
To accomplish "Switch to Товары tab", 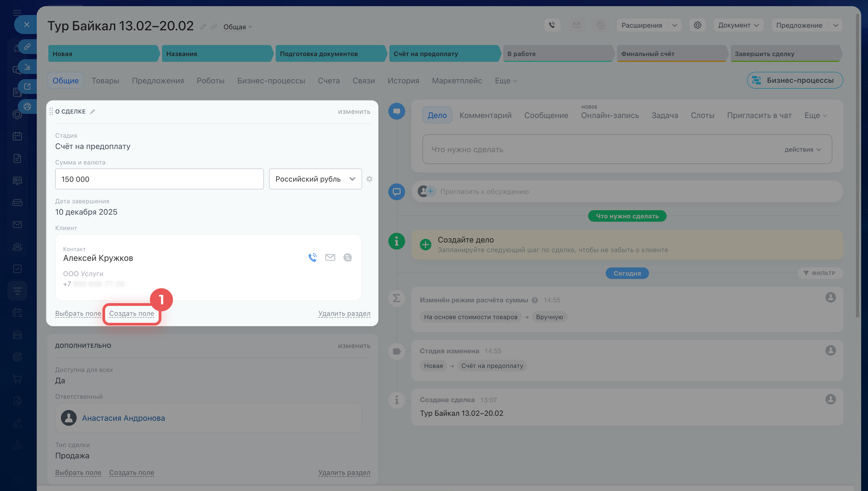I will (x=105, y=81).
